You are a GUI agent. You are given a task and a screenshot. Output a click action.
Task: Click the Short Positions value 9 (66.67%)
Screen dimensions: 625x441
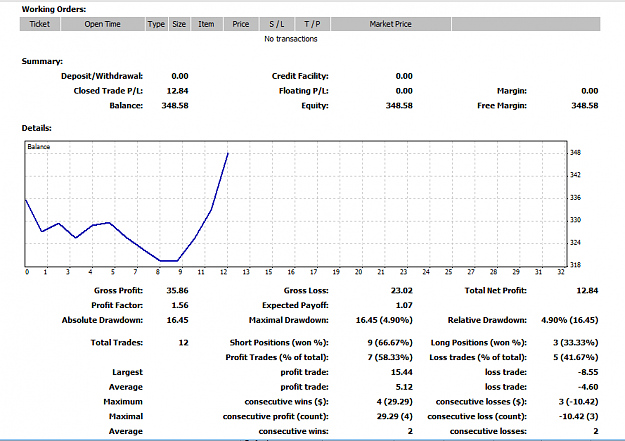point(390,343)
